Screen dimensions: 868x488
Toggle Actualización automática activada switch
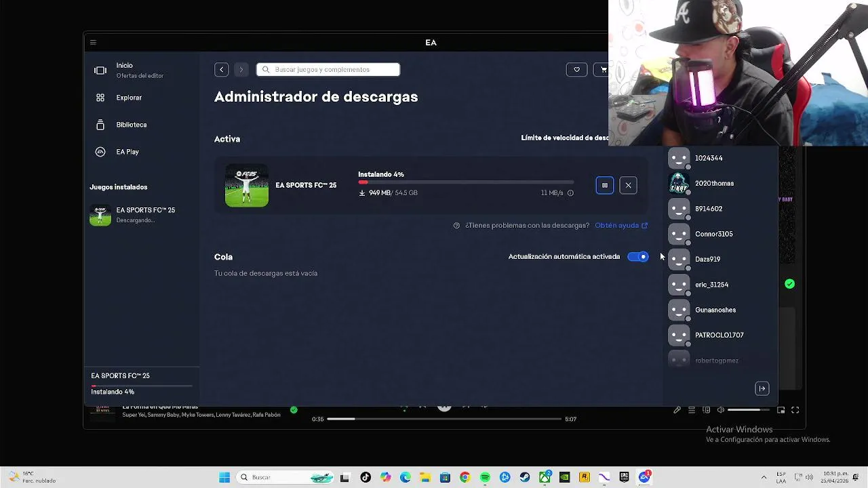click(638, 257)
